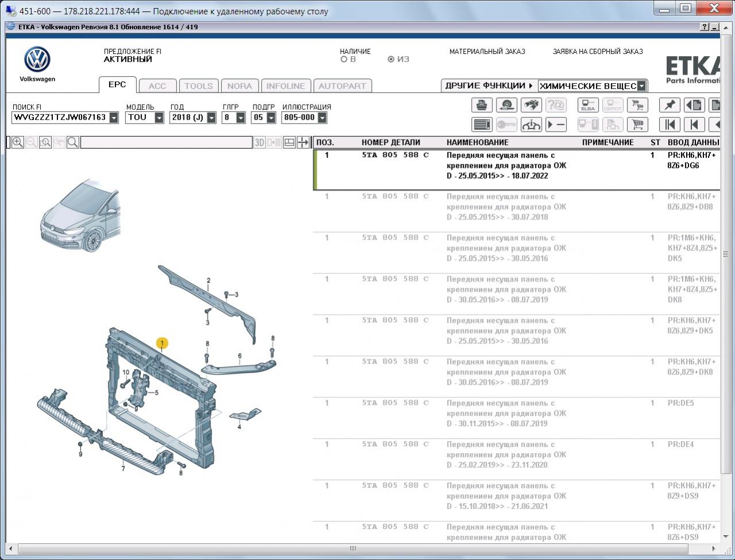Click МАТЕРИАЛЬНЫЙ ЗАКАЗ link
Image resolution: width=735 pixels, height=560 pixels.
coord(487,51)
